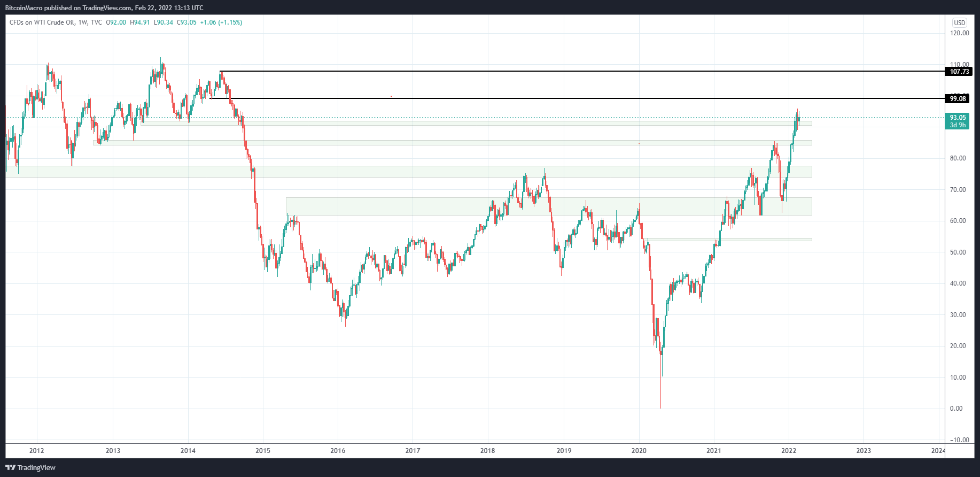This screenshot has width=980, height=477.
Task: Select the upper black horizontal line at 107.73
Action: tap(582, 71)
